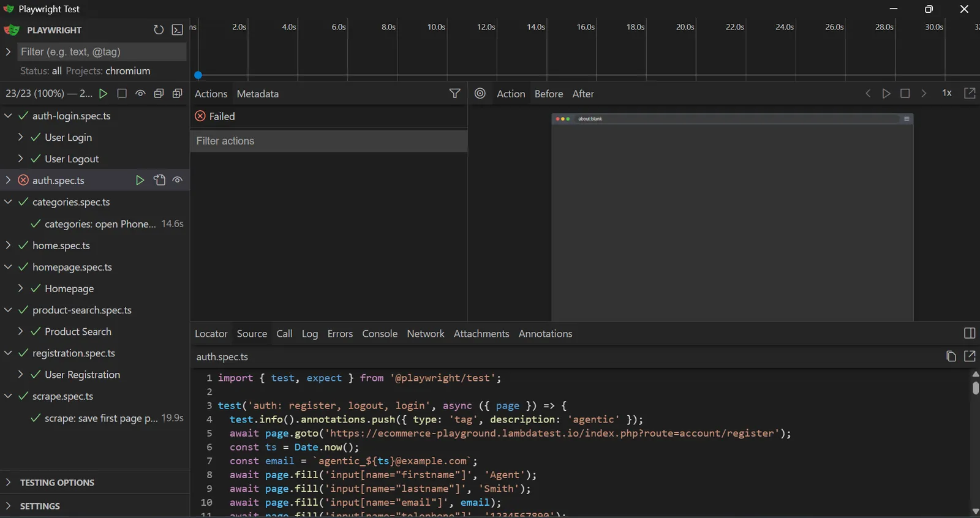Expand the failed auth.spec.ts node
The width and height of the screenshot is (980, 518).
click(8, 180)
